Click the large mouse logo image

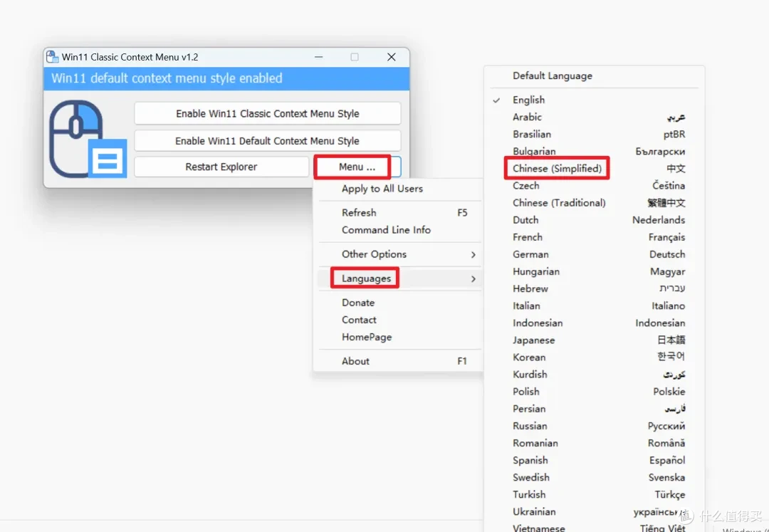click(88, 140)
